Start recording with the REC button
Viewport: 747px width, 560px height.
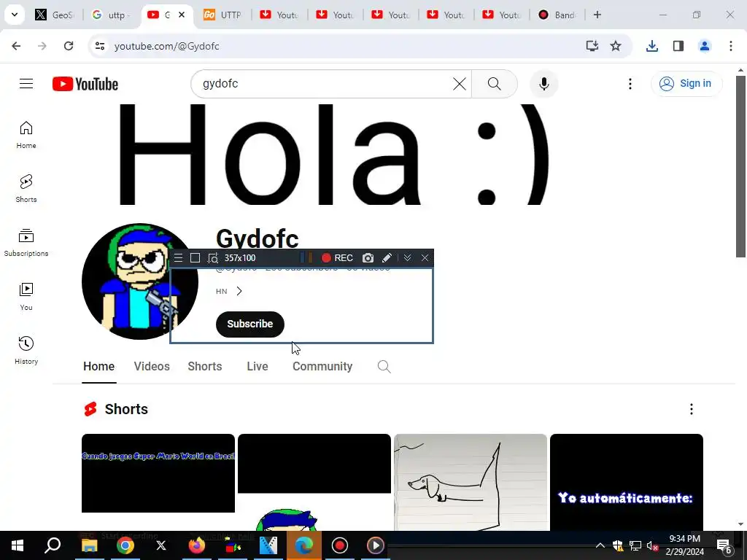click(x=337, y=258)
